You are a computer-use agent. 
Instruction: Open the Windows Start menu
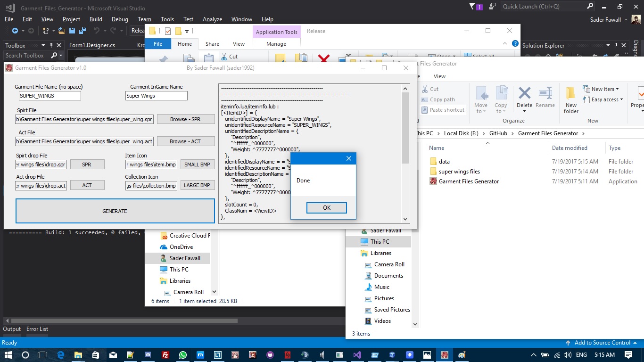8,355
